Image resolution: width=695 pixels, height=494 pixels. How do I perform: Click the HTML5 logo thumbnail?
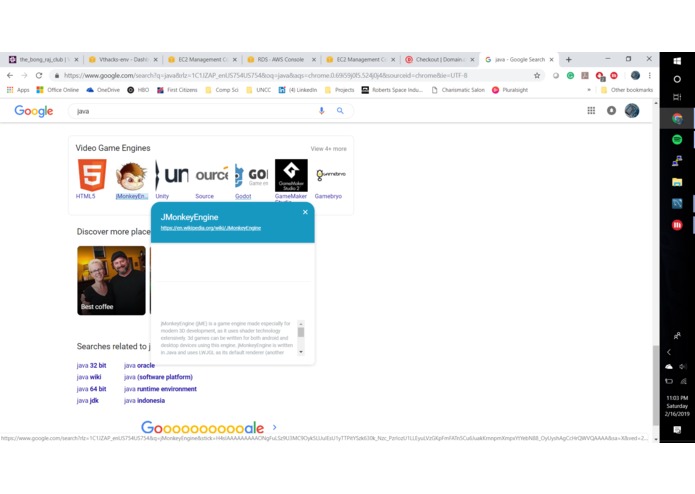(x=92, y=175)
